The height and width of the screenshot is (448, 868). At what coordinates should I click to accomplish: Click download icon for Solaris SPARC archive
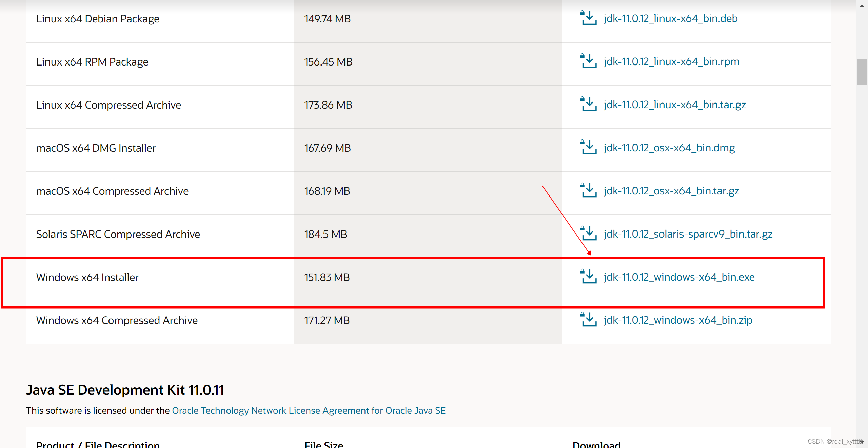pyautogui.click(x=589, y=234)
